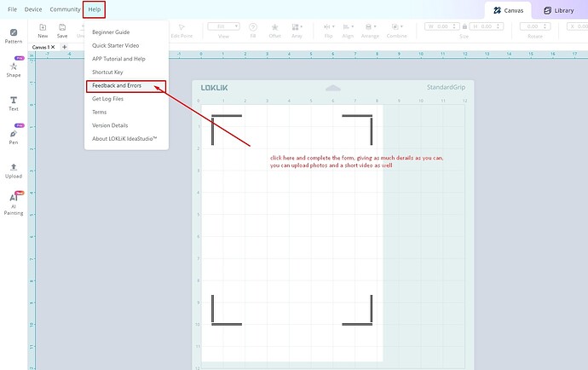
Task: Click the LOKLiK logo on mat
Action: click(214, 88)
